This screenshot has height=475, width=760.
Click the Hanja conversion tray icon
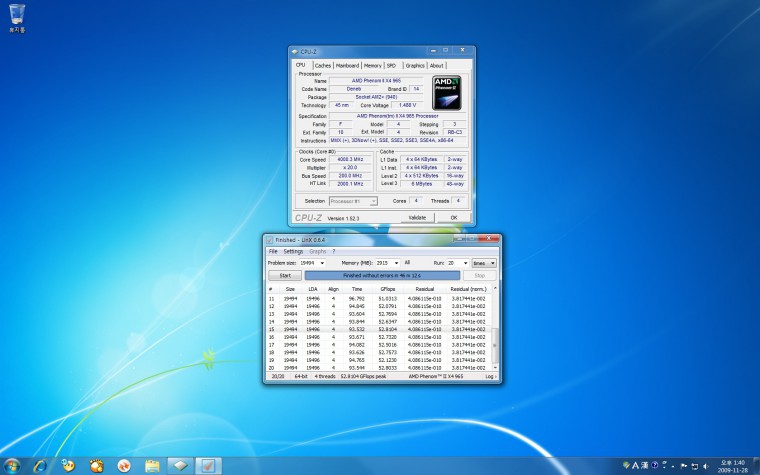click(x=645, y=465)
